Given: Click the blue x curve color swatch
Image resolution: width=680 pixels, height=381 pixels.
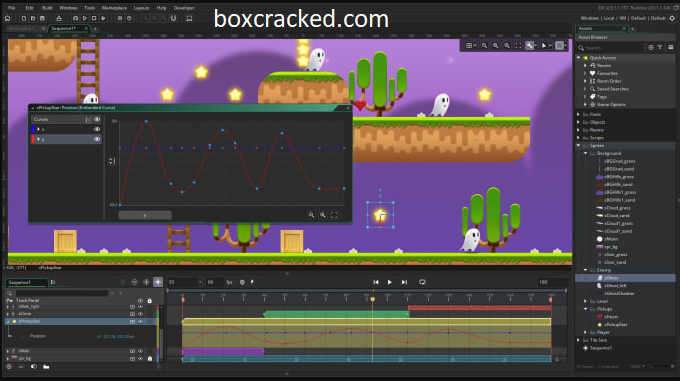Looking at the screenshot, I should pos(33,129).
